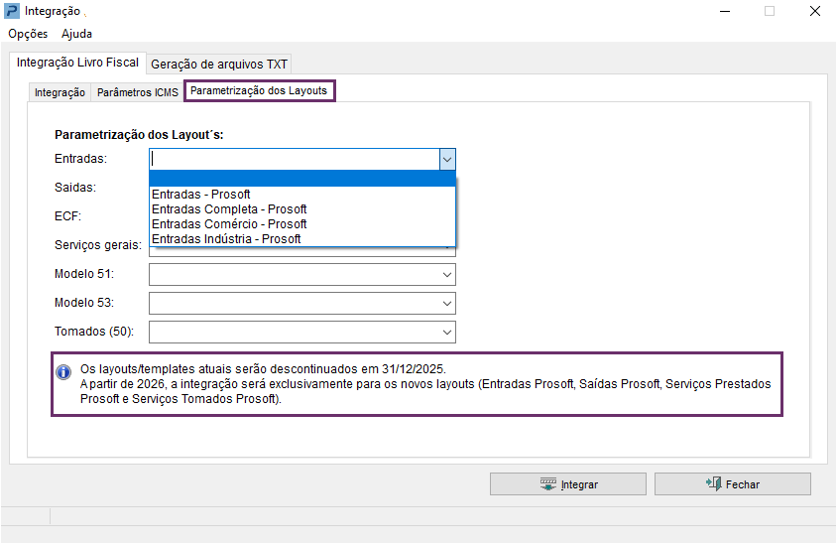Expand the Modelo 53 dropdown
Viewport: 836px width, 543px height.
click(x=447, y=304)
